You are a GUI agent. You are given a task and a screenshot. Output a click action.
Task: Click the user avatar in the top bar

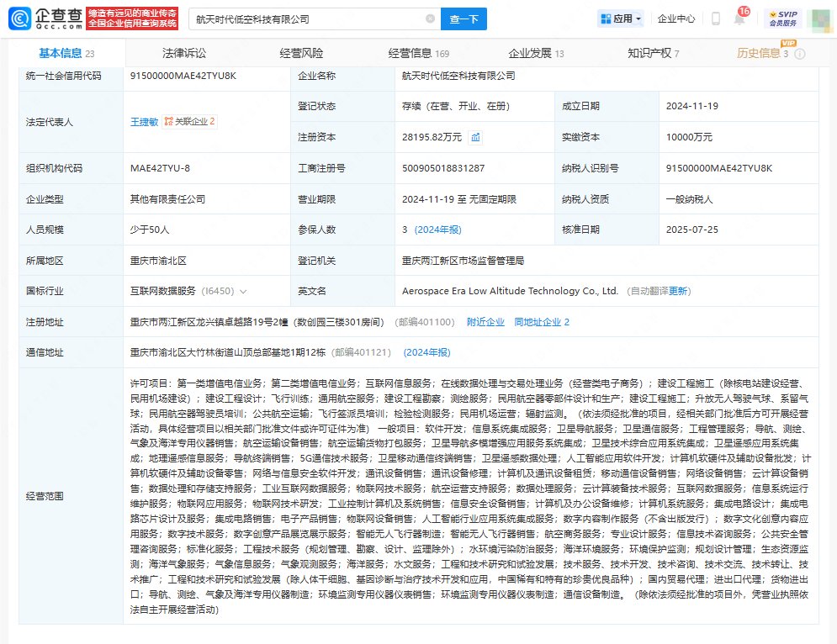(x=819, y=18)
